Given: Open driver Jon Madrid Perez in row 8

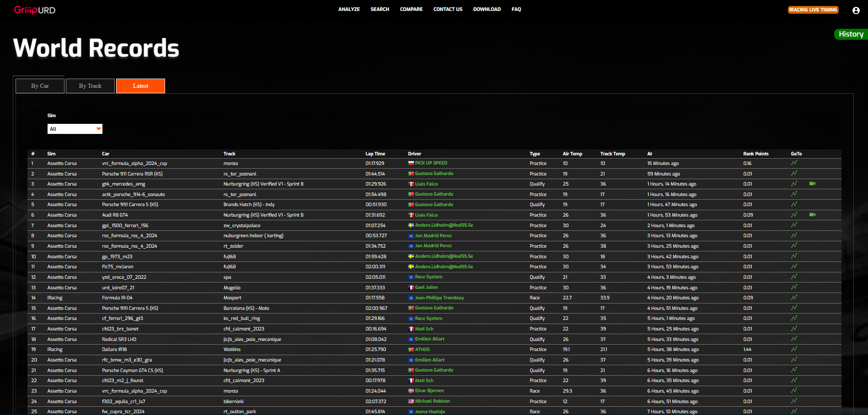Looking at the screenshot, I should tap(433, 235).
